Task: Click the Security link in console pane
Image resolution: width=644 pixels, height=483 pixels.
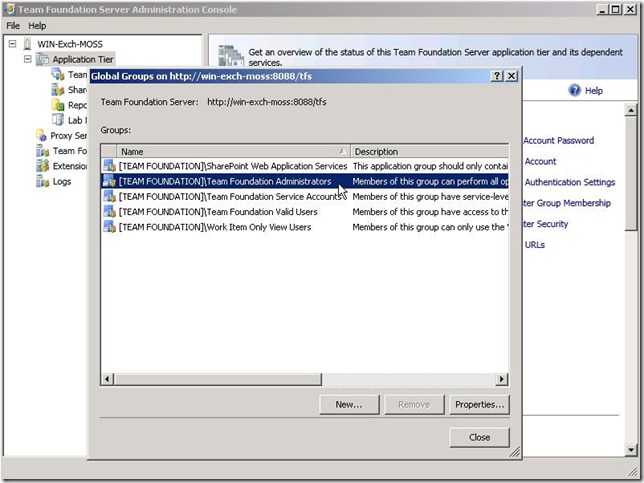Action: (x=545, y=224)
